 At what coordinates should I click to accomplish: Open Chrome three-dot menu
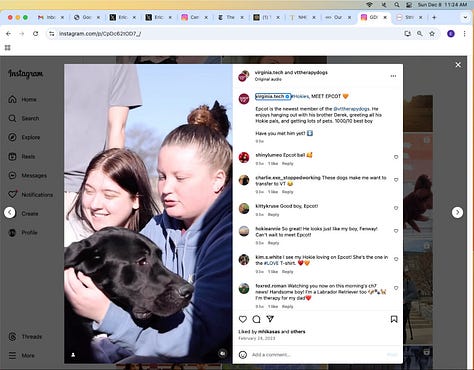tap(464, 34)
